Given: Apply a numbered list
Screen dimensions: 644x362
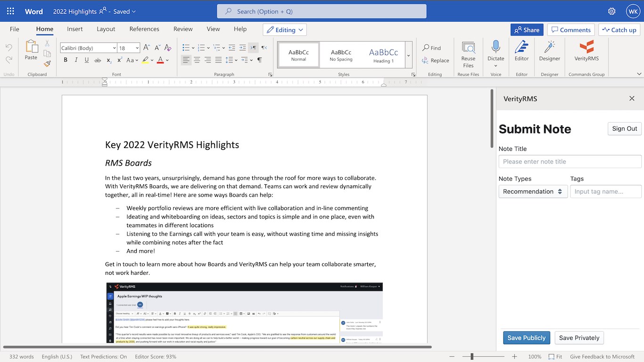Looking at the screenshot, I should (201, 48).
